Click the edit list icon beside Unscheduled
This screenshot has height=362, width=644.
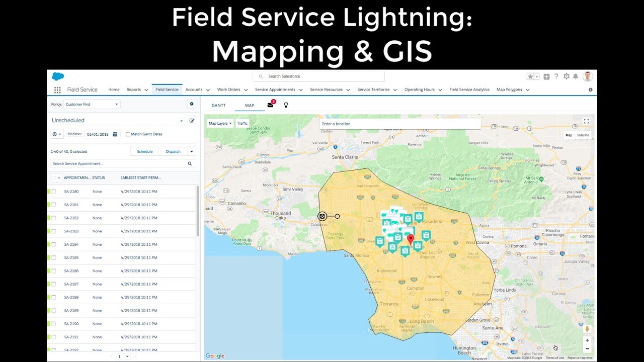coord(191,121)
